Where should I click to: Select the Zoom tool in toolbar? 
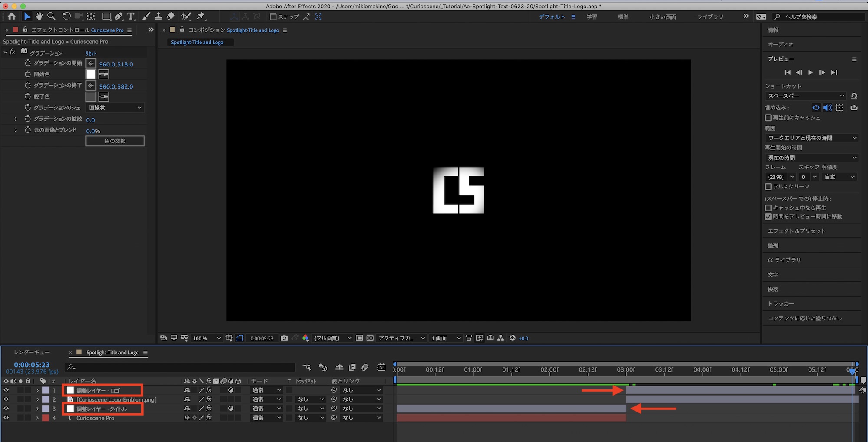pyautogui.click(x=51, y=16)
